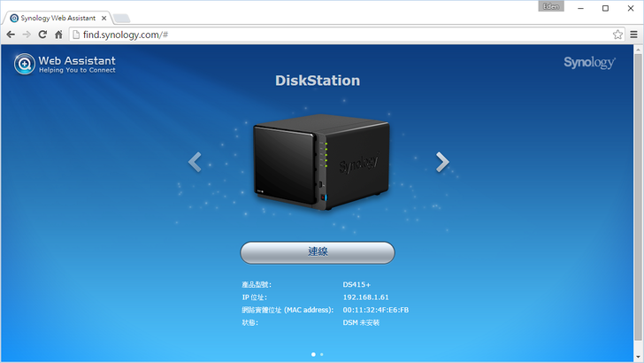Image resolution: width=644 pixels, height=363 pixels.
Task: Go to browser home page icon
Action: (58, 35)
